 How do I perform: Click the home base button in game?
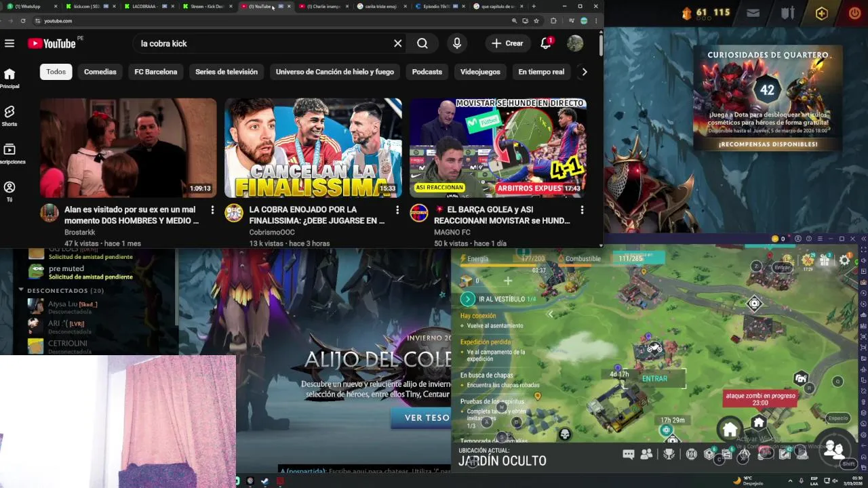tap(730, 429)
